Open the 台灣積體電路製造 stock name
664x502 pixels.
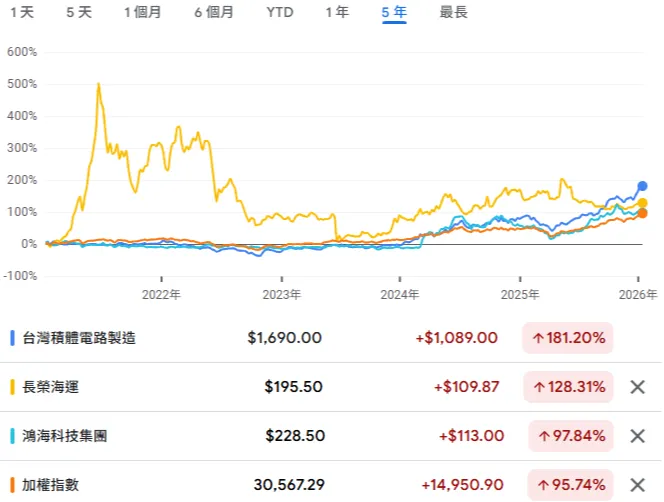click(79, 338)
